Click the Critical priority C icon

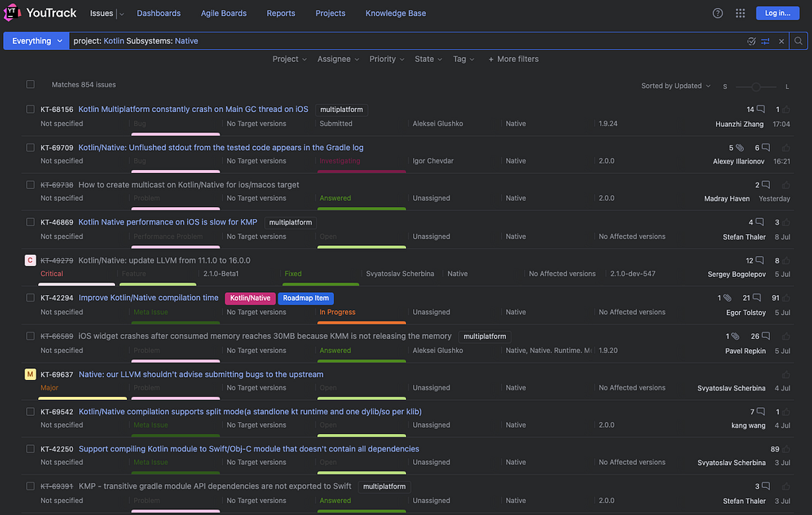[x=30, y=260]
